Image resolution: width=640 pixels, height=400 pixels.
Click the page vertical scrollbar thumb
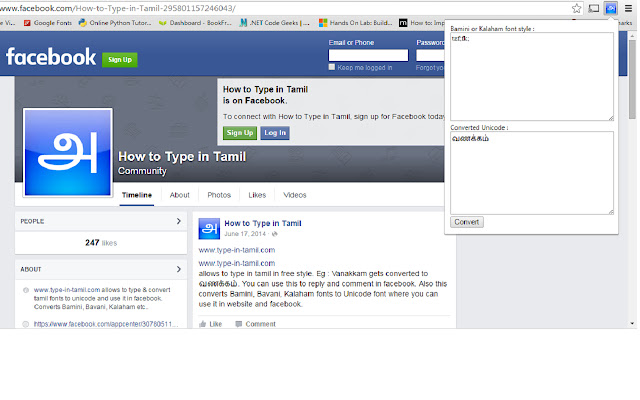tap(632, 79)
